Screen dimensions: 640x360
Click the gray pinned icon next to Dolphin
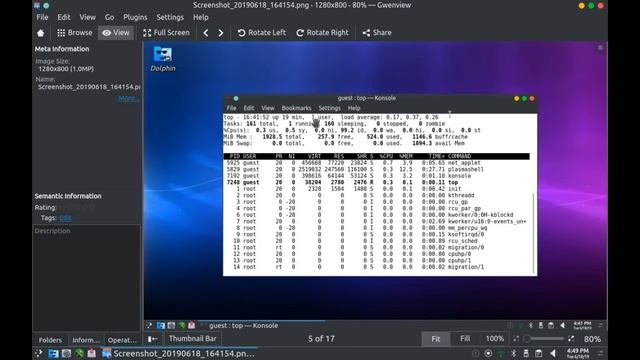[66, 353]
